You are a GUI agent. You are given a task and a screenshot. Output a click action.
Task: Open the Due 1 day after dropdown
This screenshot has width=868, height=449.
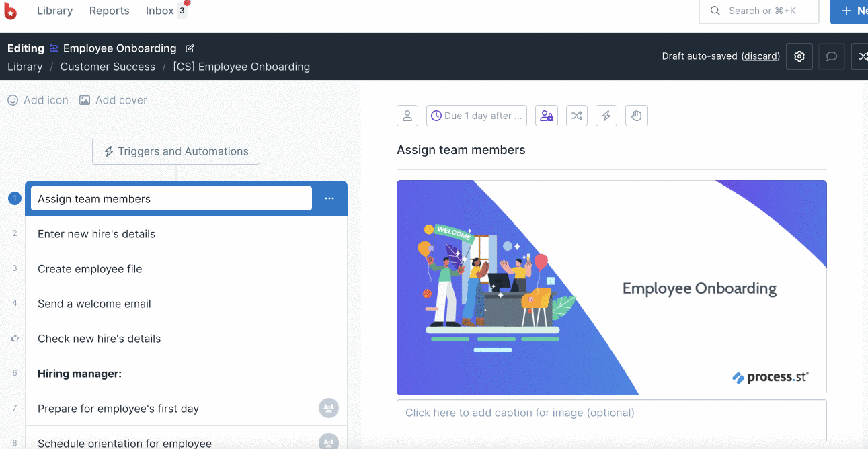477,116
